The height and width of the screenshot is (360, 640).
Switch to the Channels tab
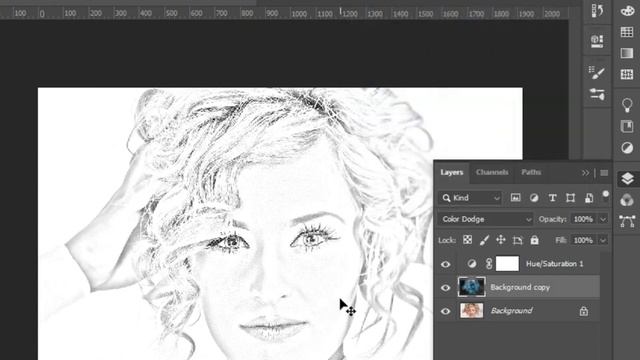click(492, 172)
